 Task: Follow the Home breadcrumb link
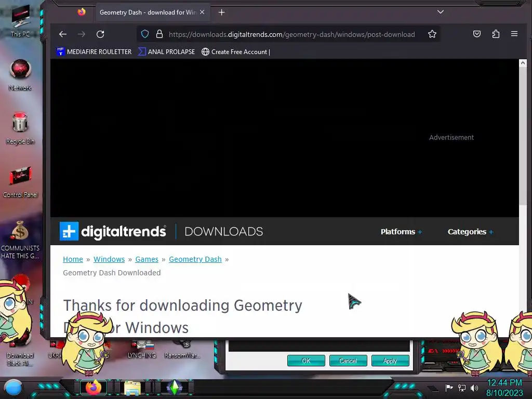(x=73, y=259)
